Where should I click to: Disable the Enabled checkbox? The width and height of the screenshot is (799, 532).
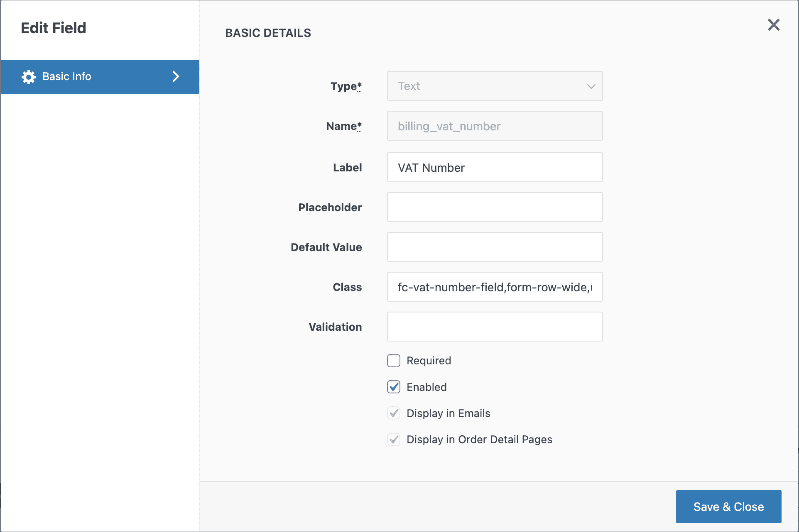(393, 387)
